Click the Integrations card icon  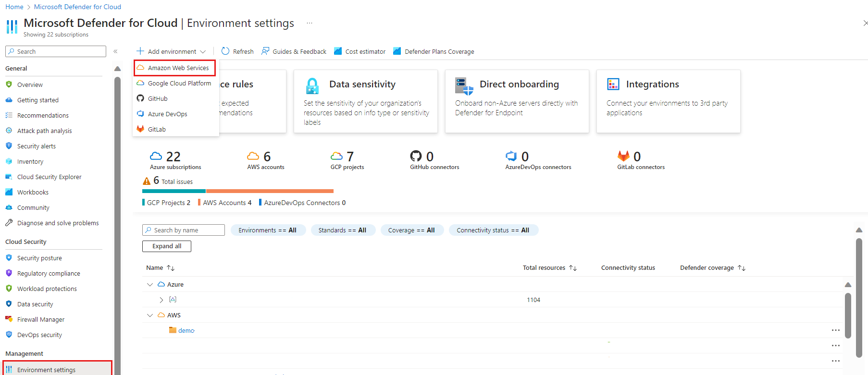pyautogui.click(x=613, y=85)
